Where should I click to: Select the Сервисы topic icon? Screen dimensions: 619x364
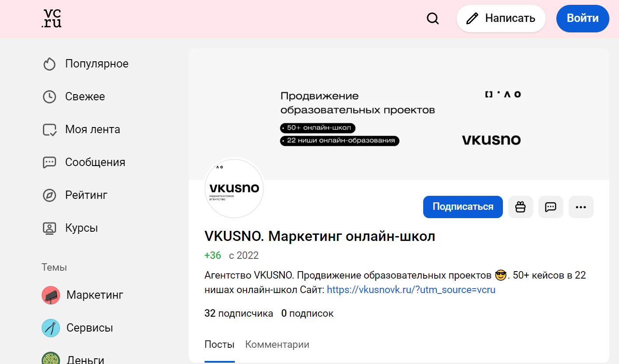point(51,328)
